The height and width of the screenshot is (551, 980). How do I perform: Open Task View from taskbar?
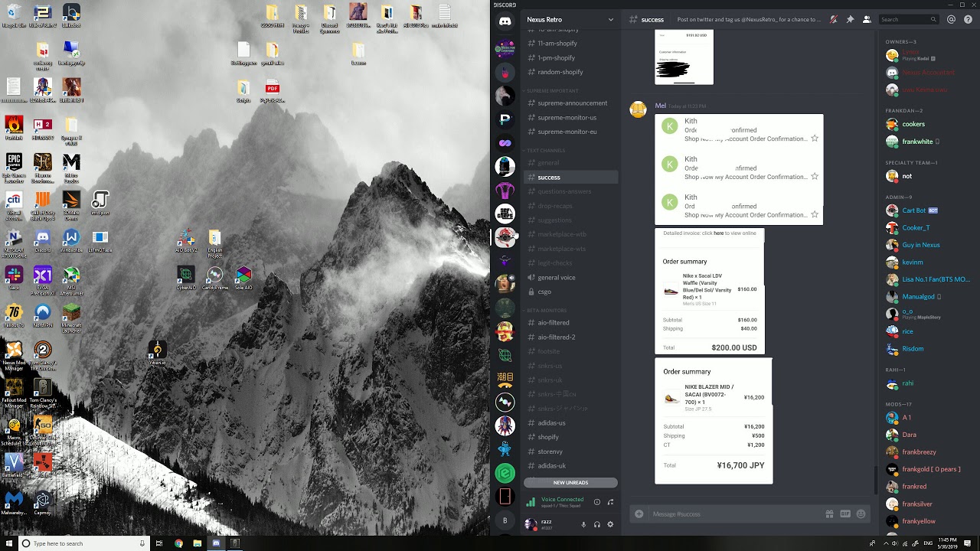[x=159, y=543]
